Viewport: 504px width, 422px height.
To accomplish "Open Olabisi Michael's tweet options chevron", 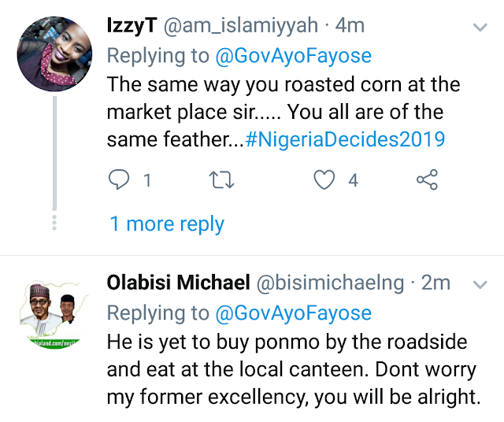I will coord(479,283).
